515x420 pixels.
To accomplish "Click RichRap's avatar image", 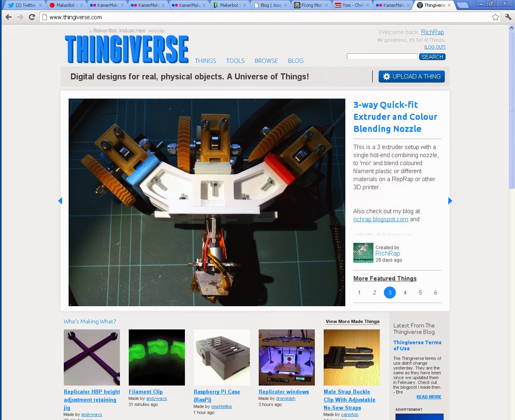I will [363, 253].
